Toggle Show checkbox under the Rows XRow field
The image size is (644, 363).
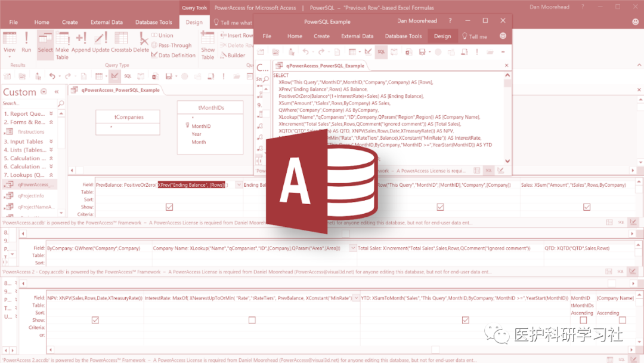[x=440, y=207]
